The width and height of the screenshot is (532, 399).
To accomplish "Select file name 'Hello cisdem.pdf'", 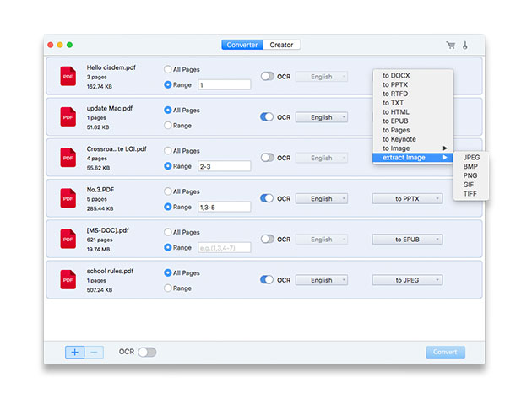I will pyautogui.click(x=111, y=67).
